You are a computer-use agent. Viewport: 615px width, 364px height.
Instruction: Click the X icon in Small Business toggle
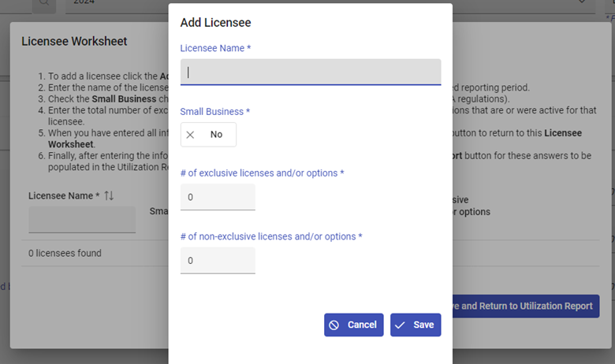(190, 135)
